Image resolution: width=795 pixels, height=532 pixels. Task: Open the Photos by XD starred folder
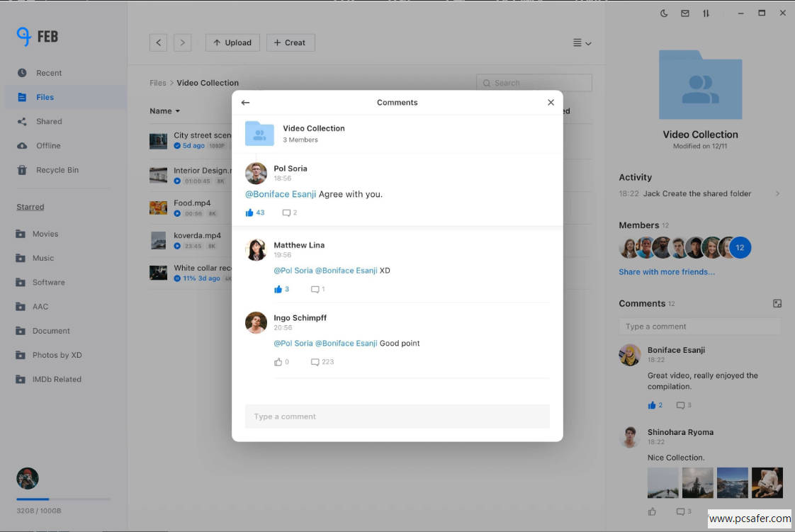coord(57,355)
